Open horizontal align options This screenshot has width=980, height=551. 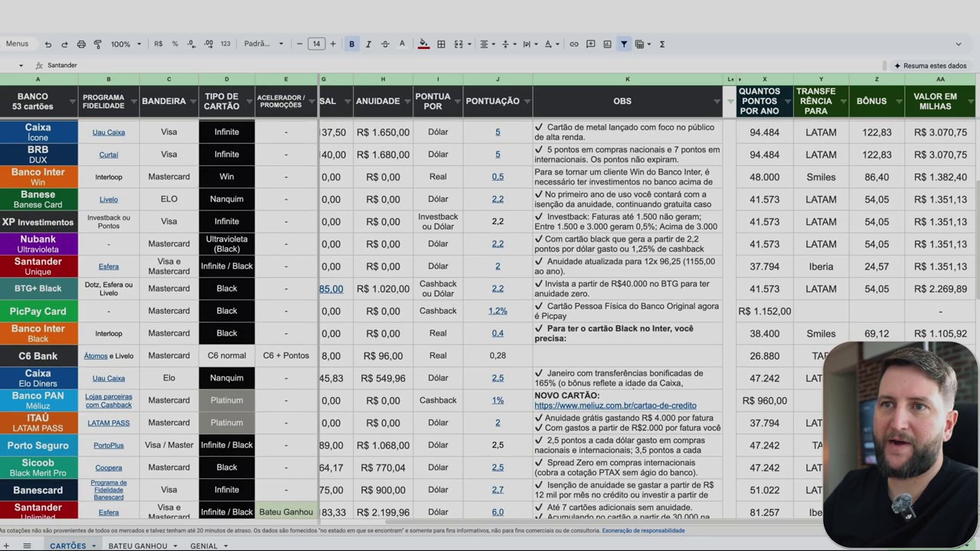point(486,44)
